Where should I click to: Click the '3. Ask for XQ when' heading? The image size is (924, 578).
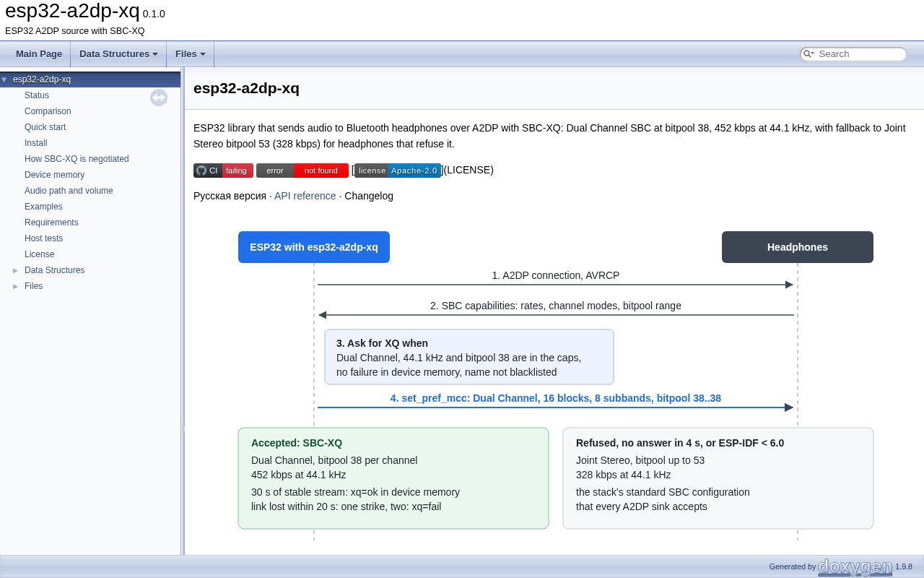click(382, 343)
